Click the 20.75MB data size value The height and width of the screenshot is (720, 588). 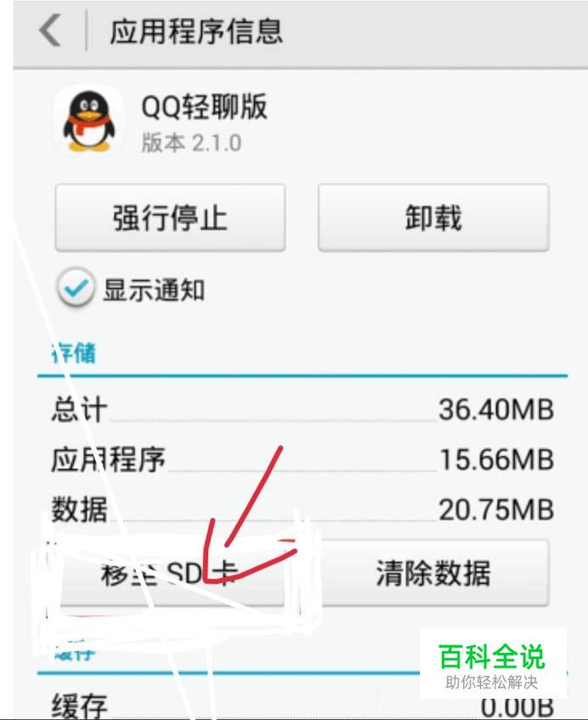pyautogui.click(x=496, y=509)
